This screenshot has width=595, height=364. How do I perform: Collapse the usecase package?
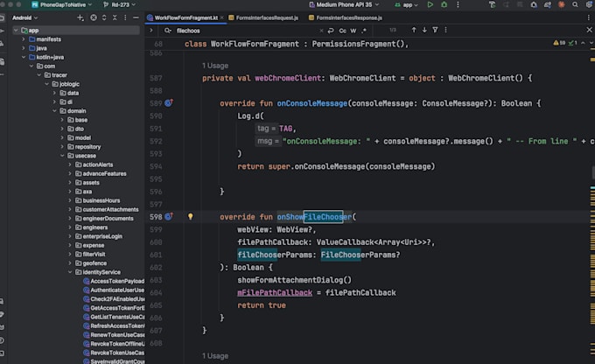coord(62,156)
